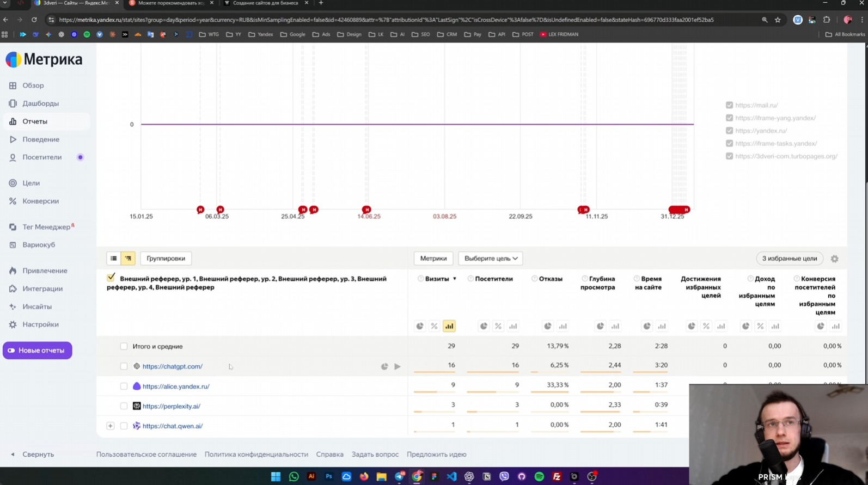
Task: Click the chart annotation marker near 14.06.25
Action: click(x=366, y=210)
